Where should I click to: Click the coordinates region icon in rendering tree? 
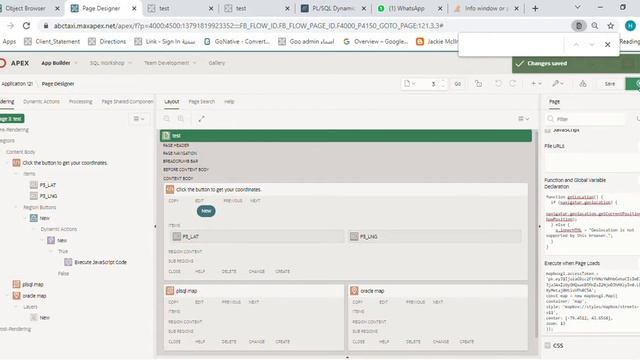[x=16, y=163]
